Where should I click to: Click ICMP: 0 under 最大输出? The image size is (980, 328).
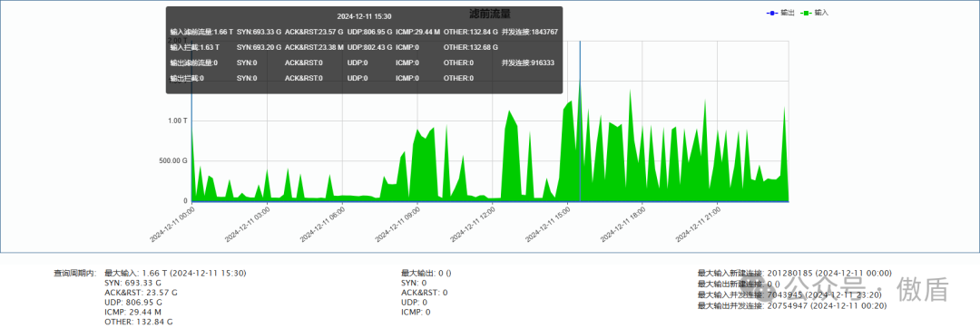click(x=416, y=312)
